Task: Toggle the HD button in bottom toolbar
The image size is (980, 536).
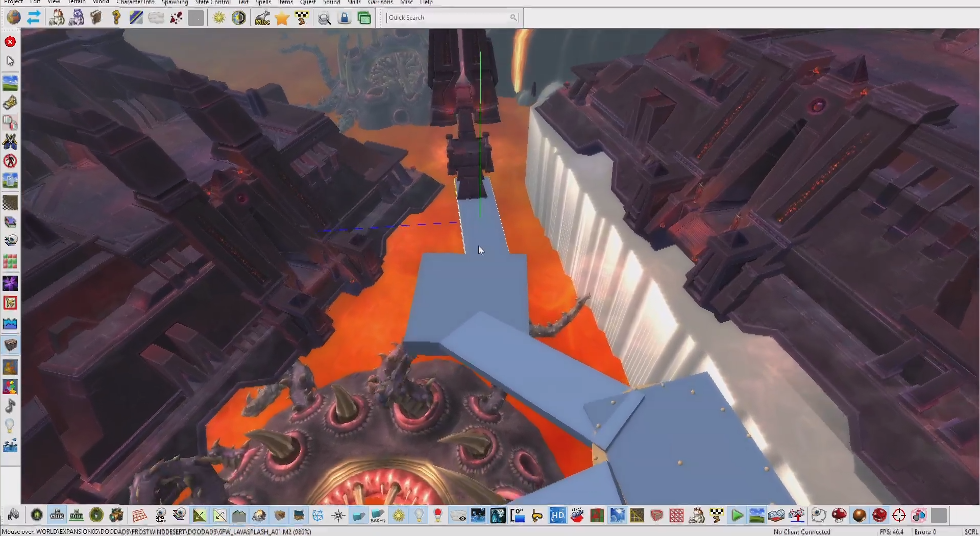Action: tap(558, 516)
